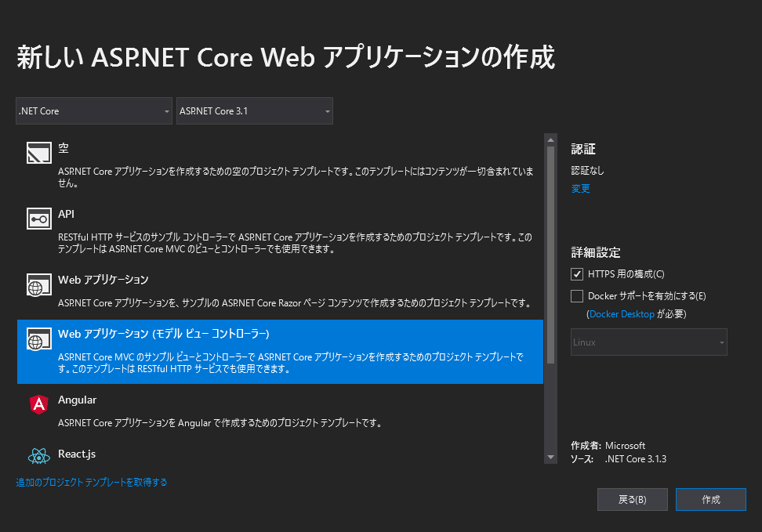Viewport: 762px width, 532px height.
Task: Click the React.js atom icon
Action: 39,456
